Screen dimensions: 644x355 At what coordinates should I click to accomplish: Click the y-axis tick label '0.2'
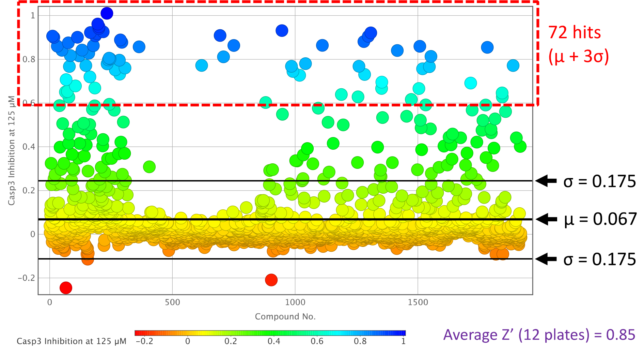click(x=29, y=190)
